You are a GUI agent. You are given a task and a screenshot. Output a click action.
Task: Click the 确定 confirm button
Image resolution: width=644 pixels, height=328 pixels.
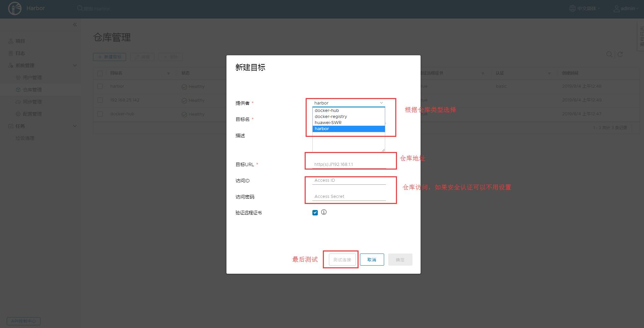[400, 260]
